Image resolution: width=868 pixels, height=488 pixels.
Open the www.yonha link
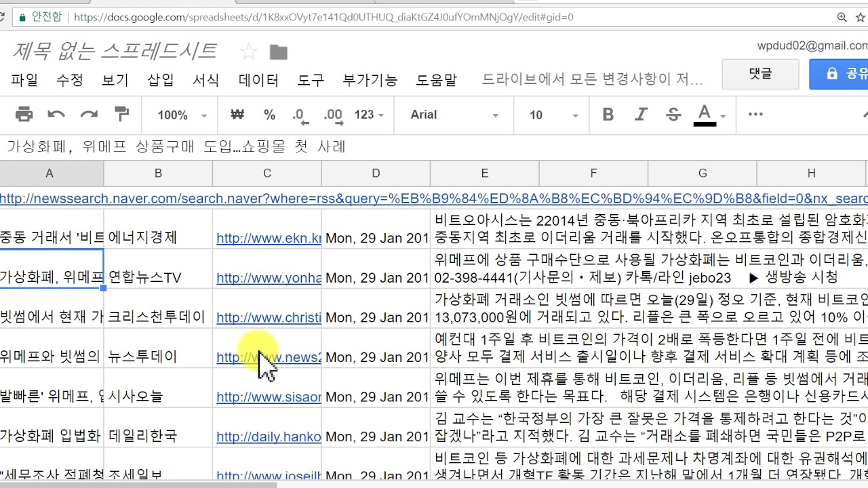(x=269, y=278)
